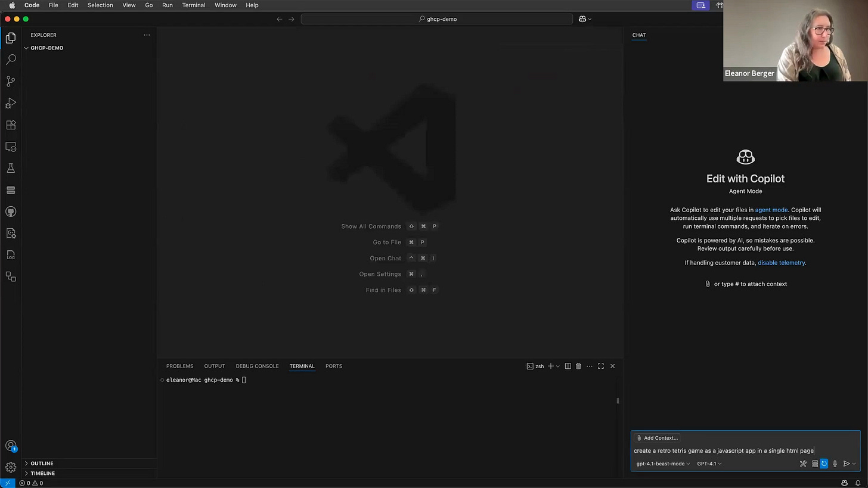This screenshot has height=488, width=868.
Task: Open the GitHub icon in activity bar
Action: [x=11, y=212]
